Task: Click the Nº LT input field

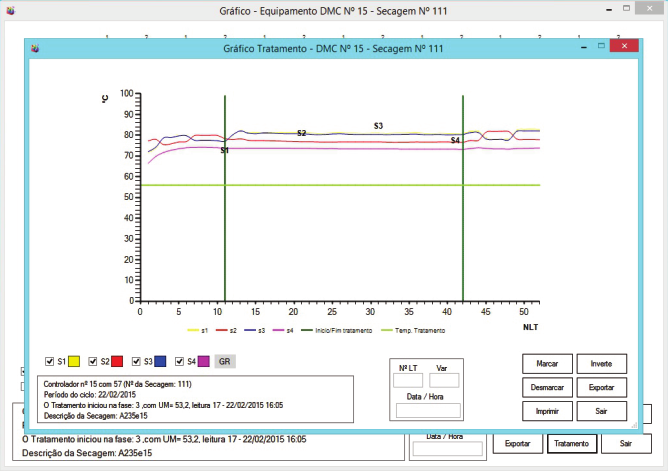Action: pyautogui.click(x=408, y=380)
